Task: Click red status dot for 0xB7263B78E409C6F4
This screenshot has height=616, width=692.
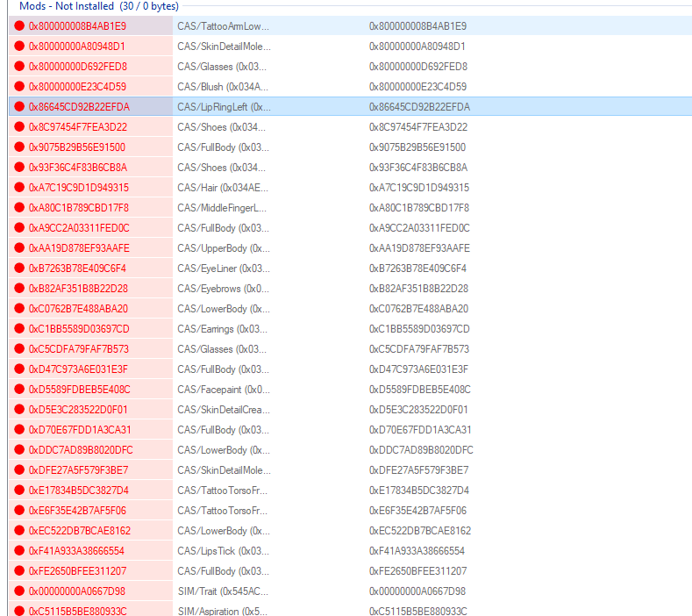Action: [x=19, y=268]
